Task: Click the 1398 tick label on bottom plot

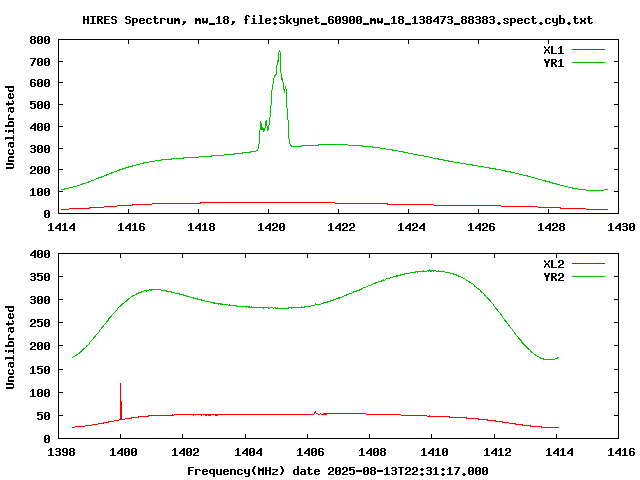Action: [x=61, y=452]
